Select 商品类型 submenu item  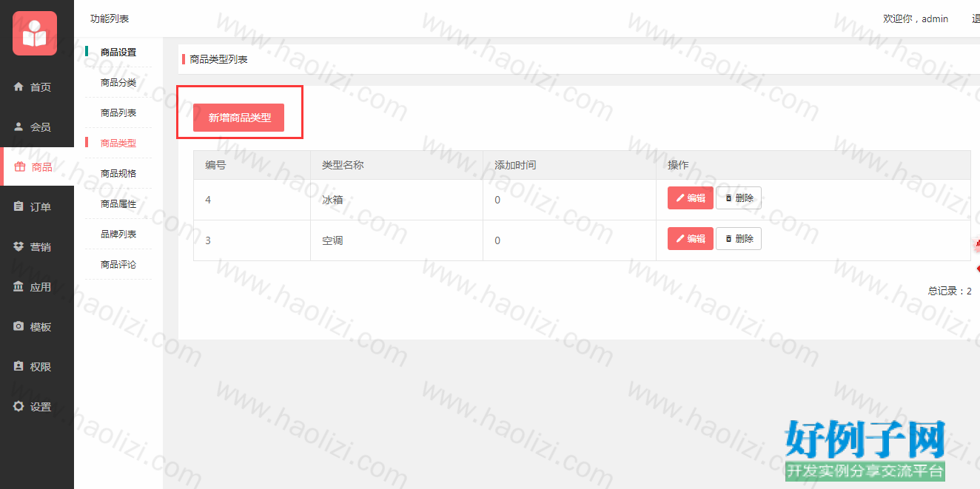point(118,144)
